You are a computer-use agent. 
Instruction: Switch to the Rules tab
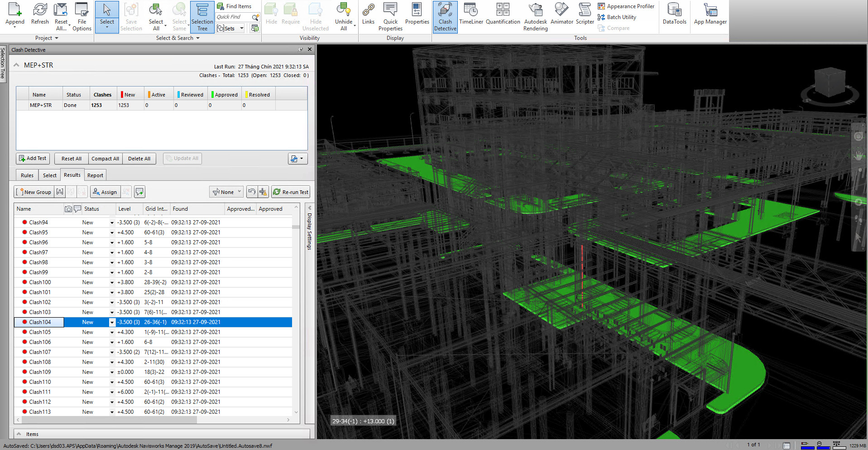pyautogui.click(x=27, y=175)
